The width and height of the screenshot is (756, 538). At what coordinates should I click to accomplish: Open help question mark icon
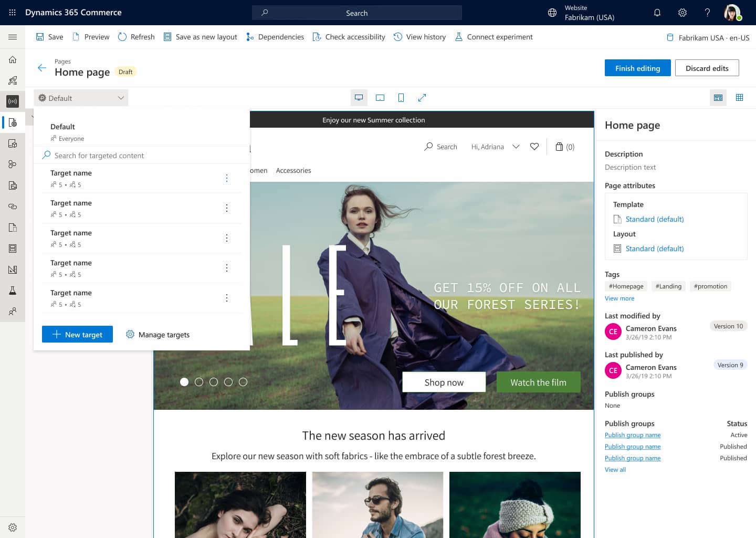[708, 13]
